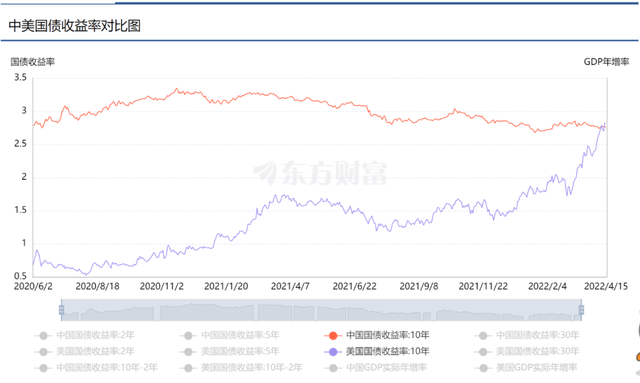
Task: Toggle 中国国债收益率:30年 legend series
Action: (x=527, y=335)
